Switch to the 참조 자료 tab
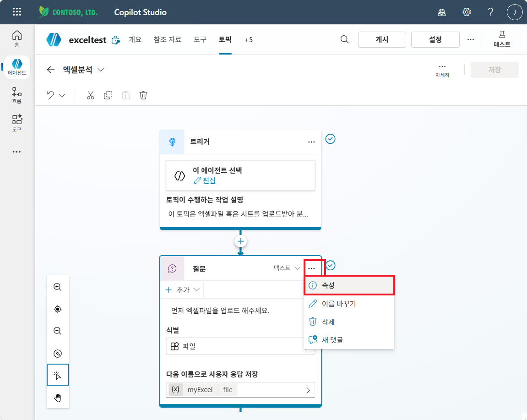The image size is (527, 420). [168, 39]
